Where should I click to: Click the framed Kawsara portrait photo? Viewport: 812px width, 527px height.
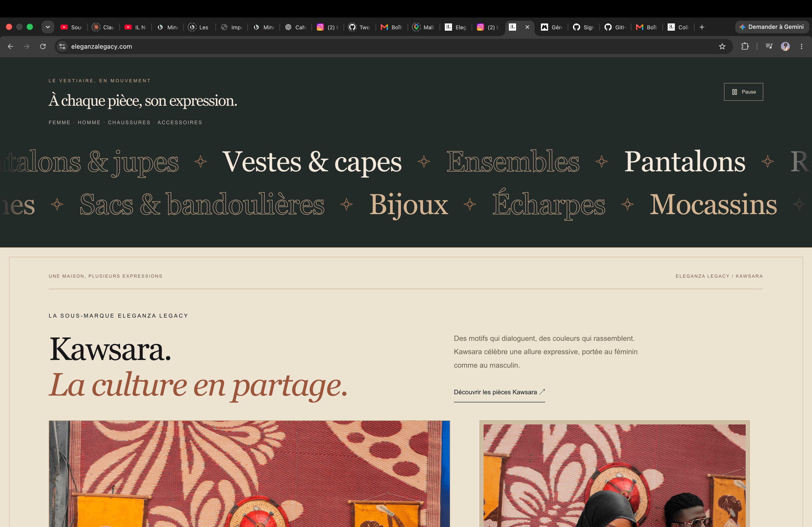[614, 474]
